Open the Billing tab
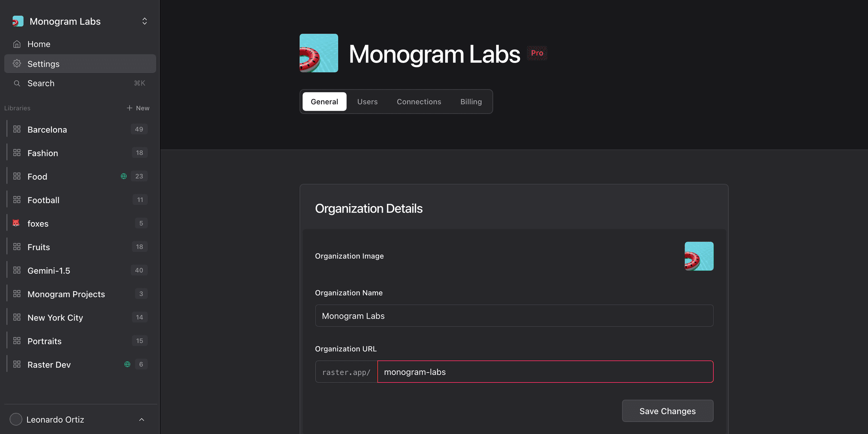This screenshot has width=868, height=434. [x=471, y=102]
